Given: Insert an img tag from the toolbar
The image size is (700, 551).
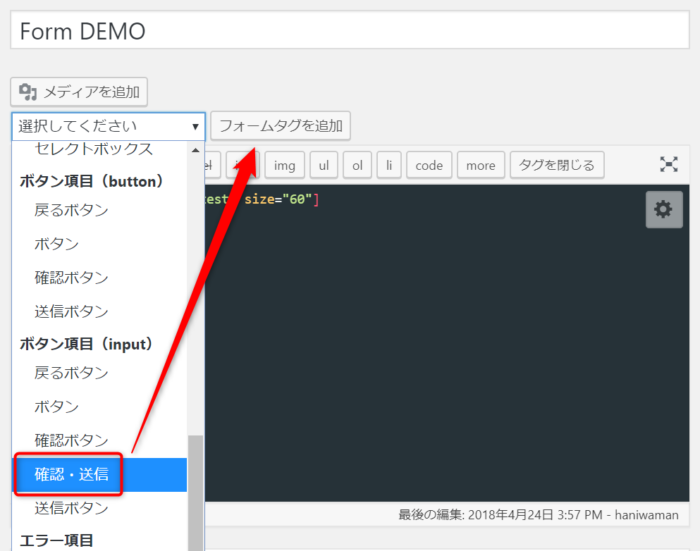Looking at the screenshot, I should pyautogui.click(x=285, y=165).
